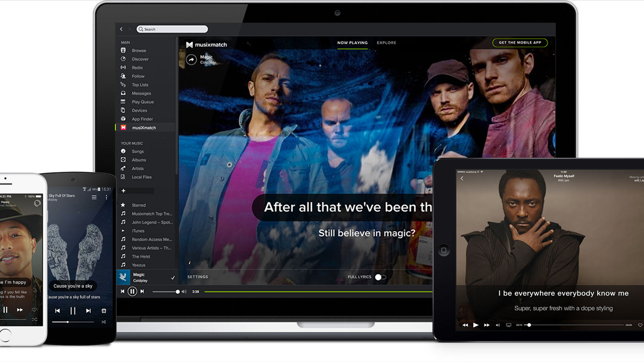The image size is (644, 362).
Task: Open Artists microphone icon under Your Music
Action: click(x=123, y=168)
